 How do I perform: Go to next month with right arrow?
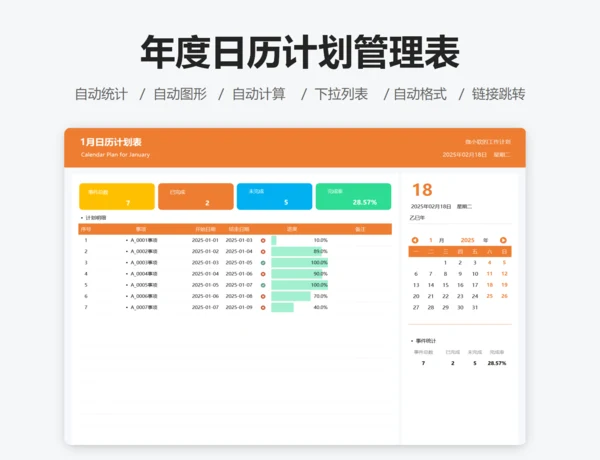click(x=503, y=240)
